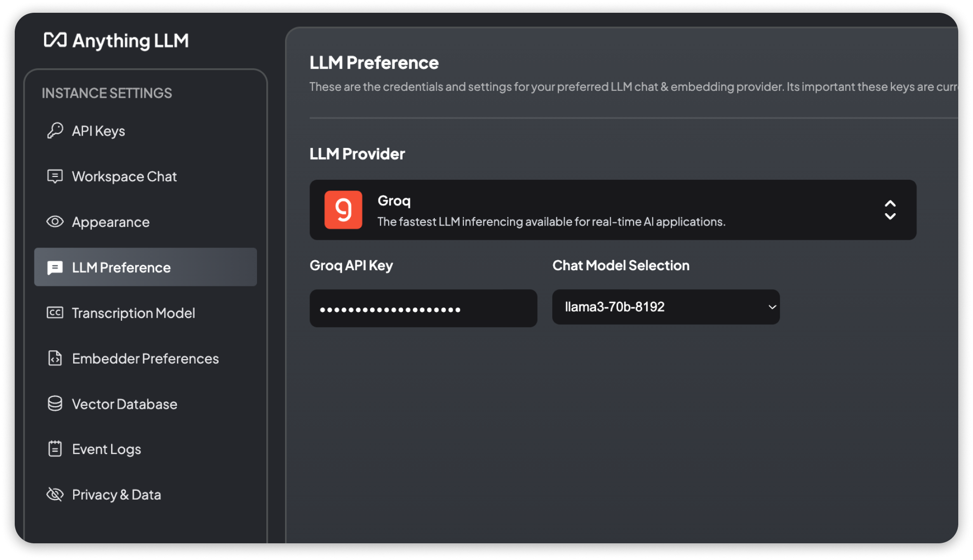Click the key icon beside API Keys
Viewport: 973px width, 560px height.
tap(55, 131)
